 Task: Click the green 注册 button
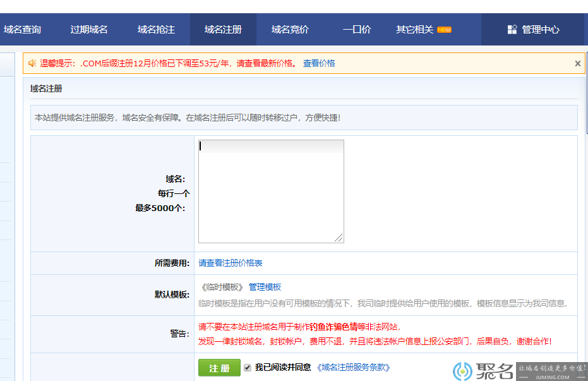(219, 368)
